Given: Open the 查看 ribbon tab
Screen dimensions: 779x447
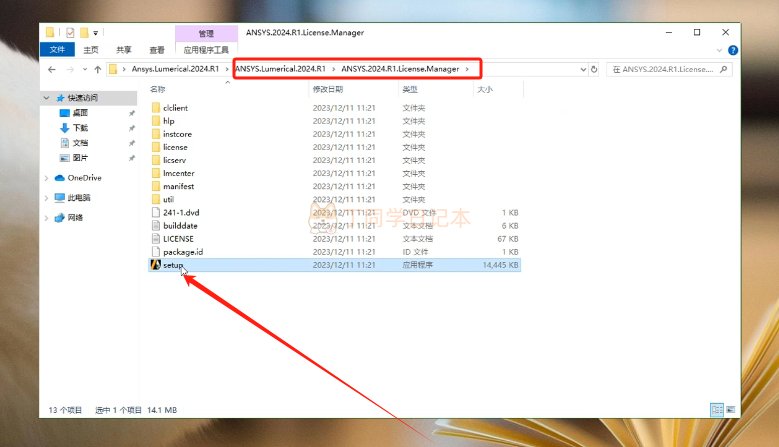Looking at the screenshot, I should pyautogui.click(x=157, y=50).
